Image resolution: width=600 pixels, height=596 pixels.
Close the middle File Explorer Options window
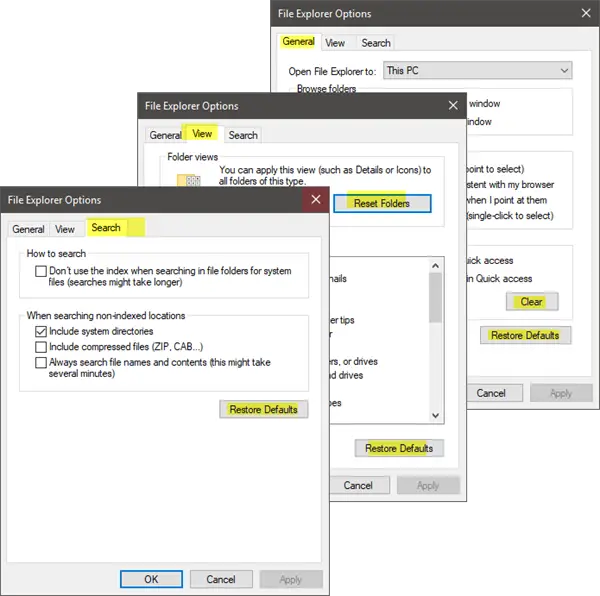click(453, 105)
